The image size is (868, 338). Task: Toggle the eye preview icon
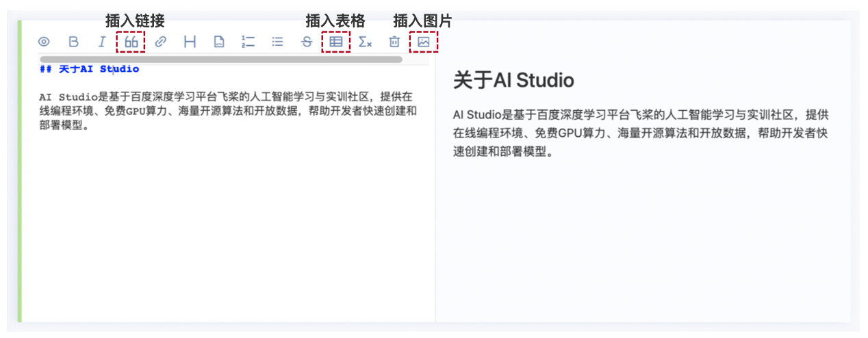click(x=44, y=42)
